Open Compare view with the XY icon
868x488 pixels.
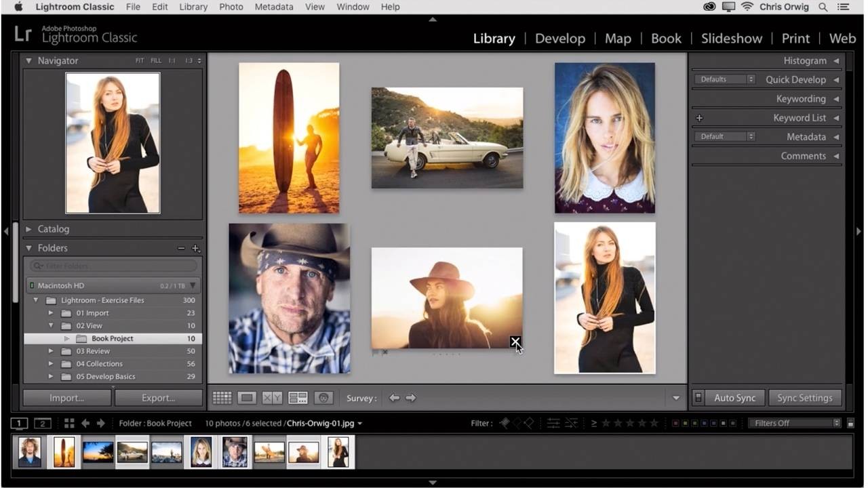tap(272, 398)
